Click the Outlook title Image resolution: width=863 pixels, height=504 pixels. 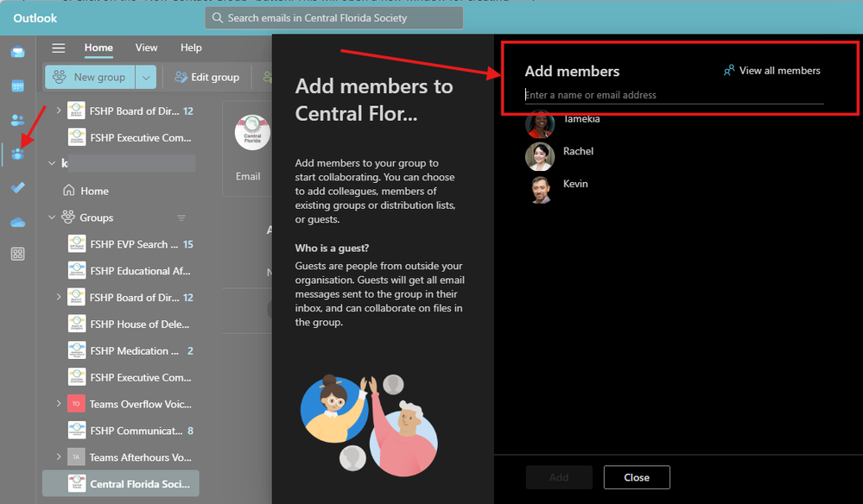tap(35, 18)
